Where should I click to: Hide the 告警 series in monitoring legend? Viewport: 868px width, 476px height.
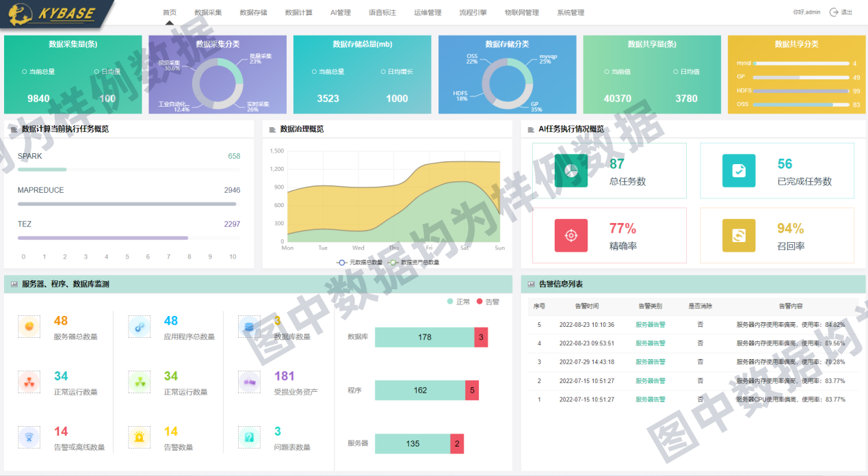click(x=488, y=302)
